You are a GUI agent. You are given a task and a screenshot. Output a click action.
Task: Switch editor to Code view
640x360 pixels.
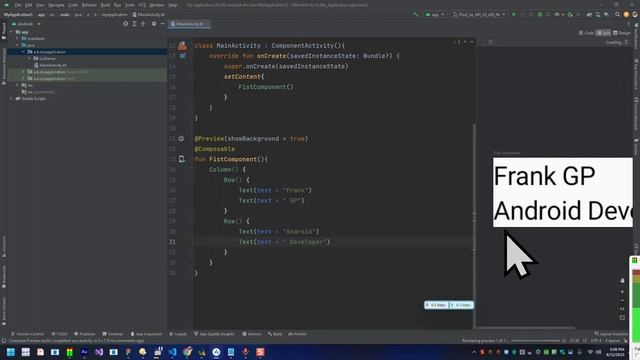click(x=586, y=33)
